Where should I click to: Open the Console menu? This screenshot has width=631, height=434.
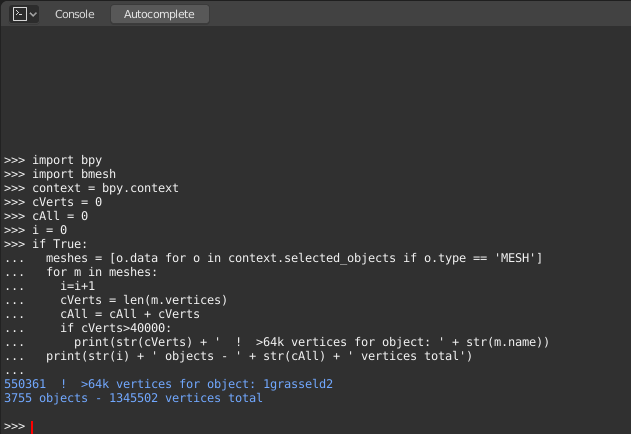coord(74,15)
